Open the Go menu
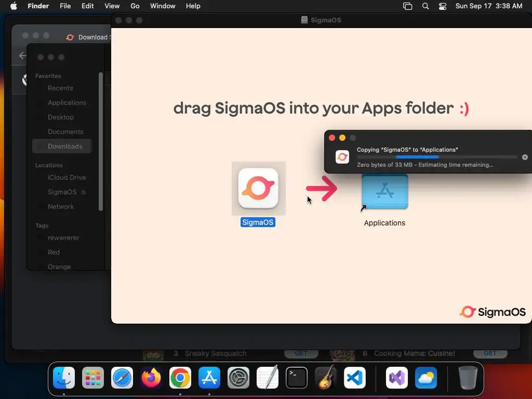The height and width of the screenshot is (399, 532). 135,6
